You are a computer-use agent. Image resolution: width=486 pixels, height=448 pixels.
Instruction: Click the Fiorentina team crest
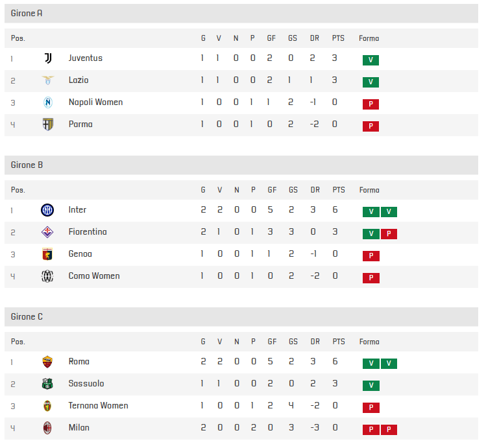(x=48, y=232)
